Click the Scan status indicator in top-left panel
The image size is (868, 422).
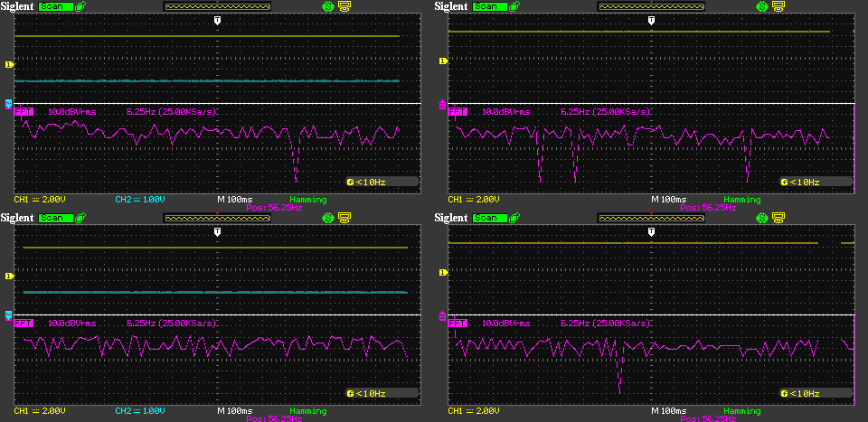click(x=55, y=6)
